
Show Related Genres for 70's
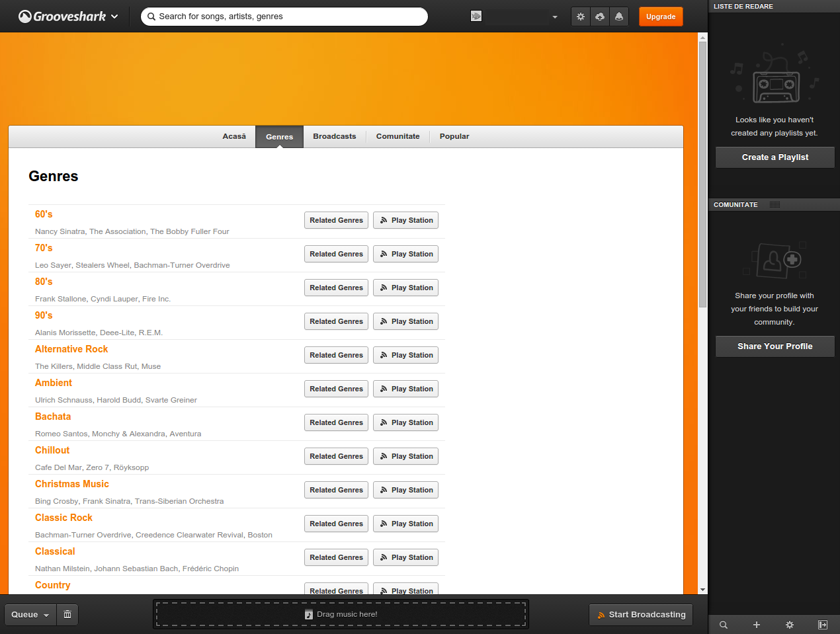tap(336, 254)
